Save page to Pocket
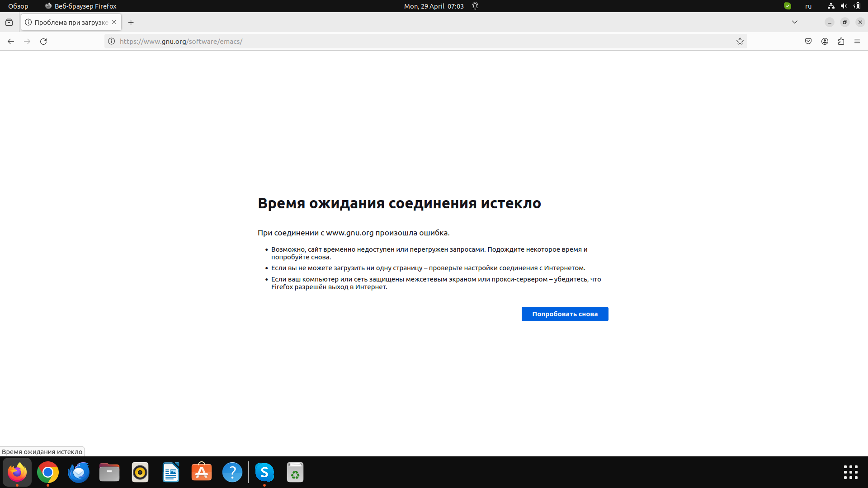 click(808, 41)
